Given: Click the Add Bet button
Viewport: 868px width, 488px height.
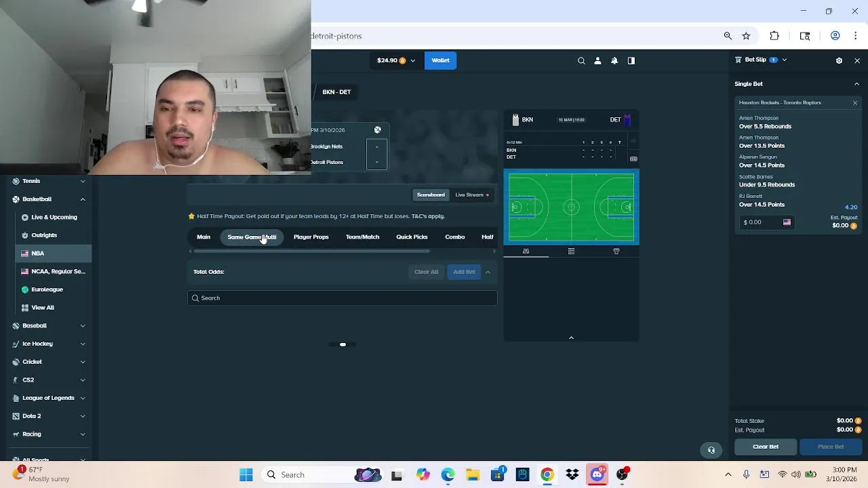Looking at the screenshot, I should pos(464,272).
